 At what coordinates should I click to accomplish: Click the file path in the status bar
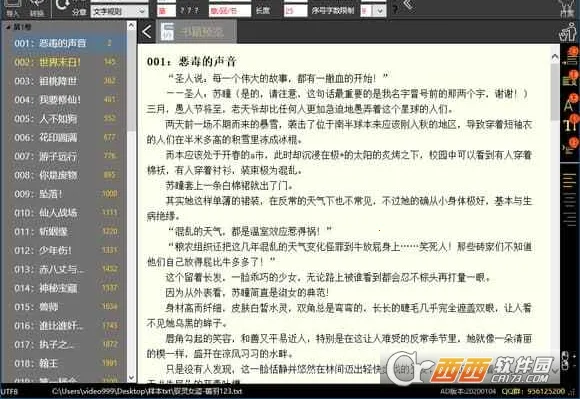[146, 391]
